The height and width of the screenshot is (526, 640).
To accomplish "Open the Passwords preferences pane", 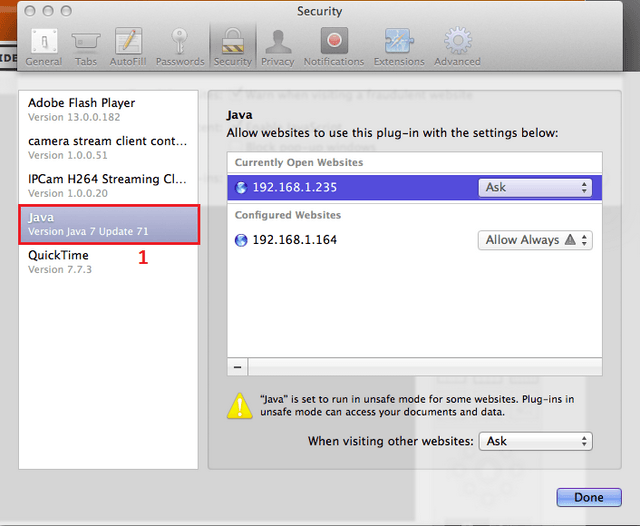I will 180,47.
